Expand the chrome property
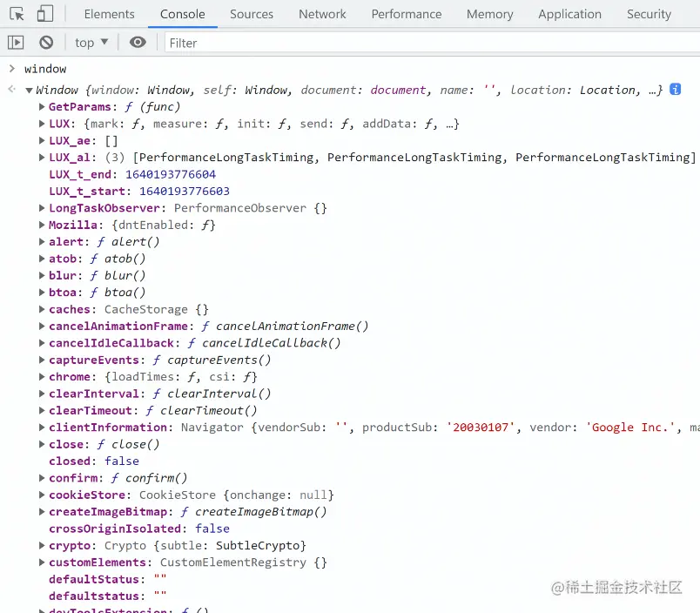The width and height of the screenshot is (700, 613). [x=41, y=376]
